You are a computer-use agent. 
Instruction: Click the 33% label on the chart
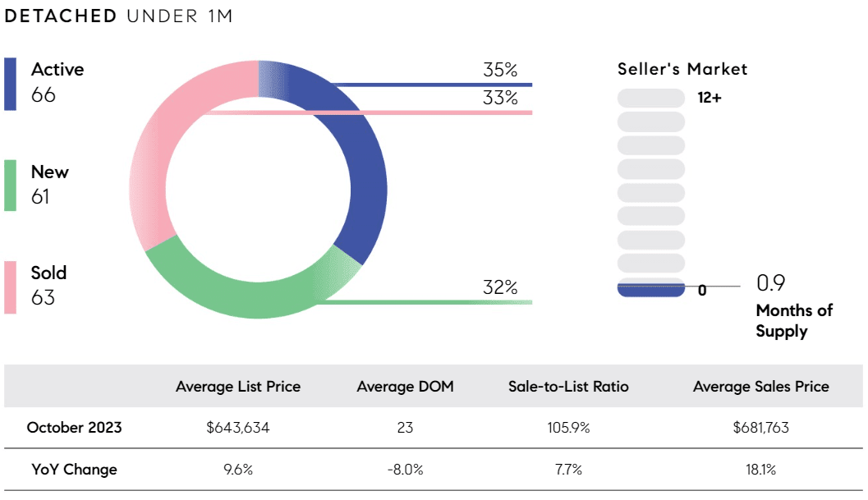pos(500,98)
